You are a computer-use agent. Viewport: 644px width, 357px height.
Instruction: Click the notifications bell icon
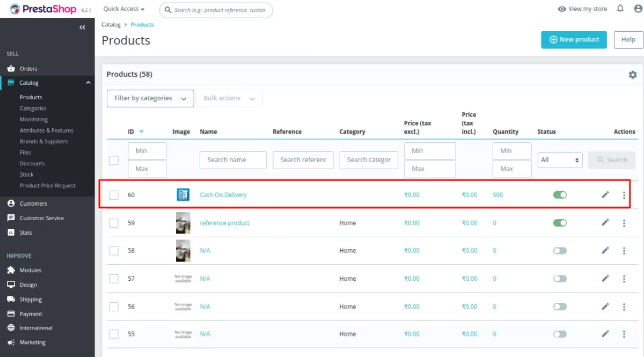[x=620, y=9]
